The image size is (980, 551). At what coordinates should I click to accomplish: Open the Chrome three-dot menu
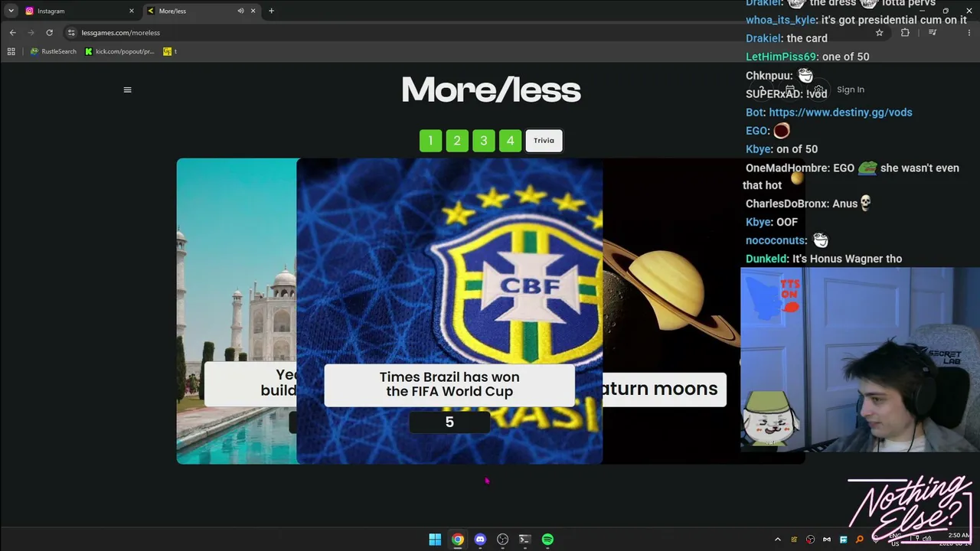coord(971,33)
